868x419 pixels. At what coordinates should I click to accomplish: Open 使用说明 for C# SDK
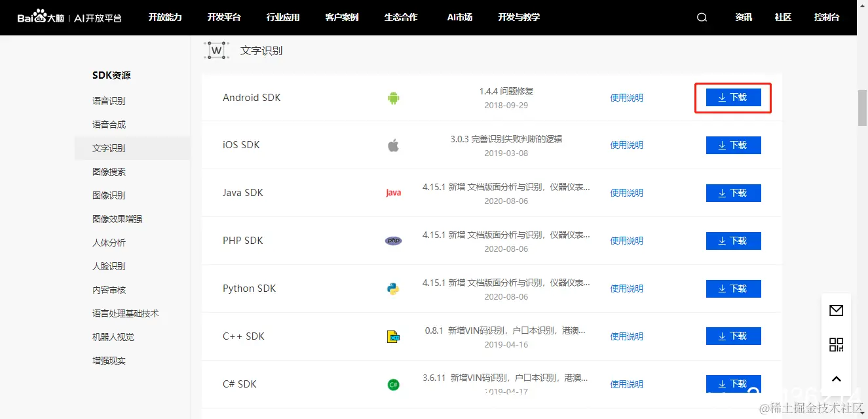coord(627,384)
